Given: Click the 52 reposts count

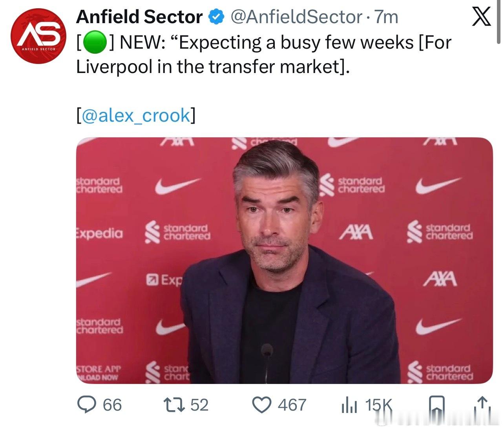Looking at the screenshot, I should [199, 405].
